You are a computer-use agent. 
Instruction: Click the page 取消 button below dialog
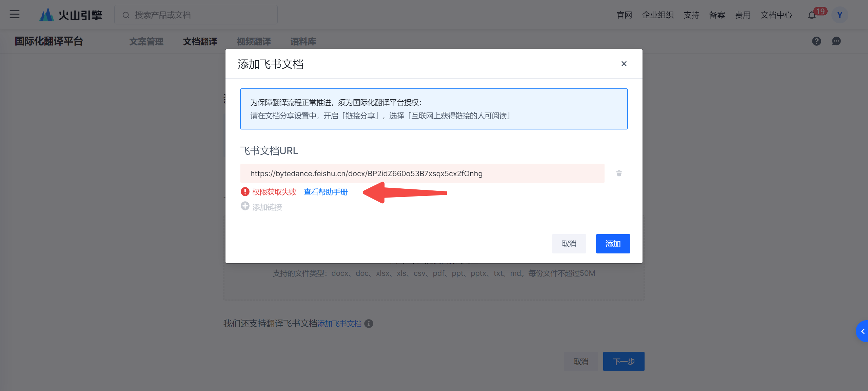(581, 361)
